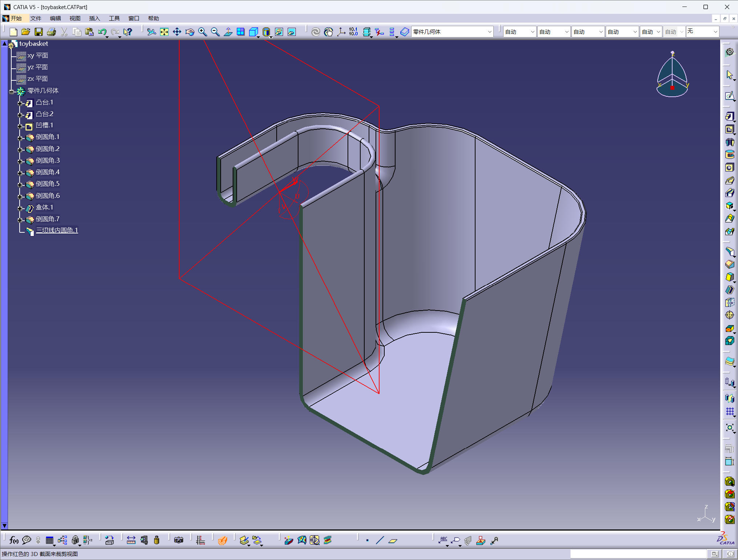Select the Fit All In view icon
This screenshot has height=560, width=738.
pos(164,32)
